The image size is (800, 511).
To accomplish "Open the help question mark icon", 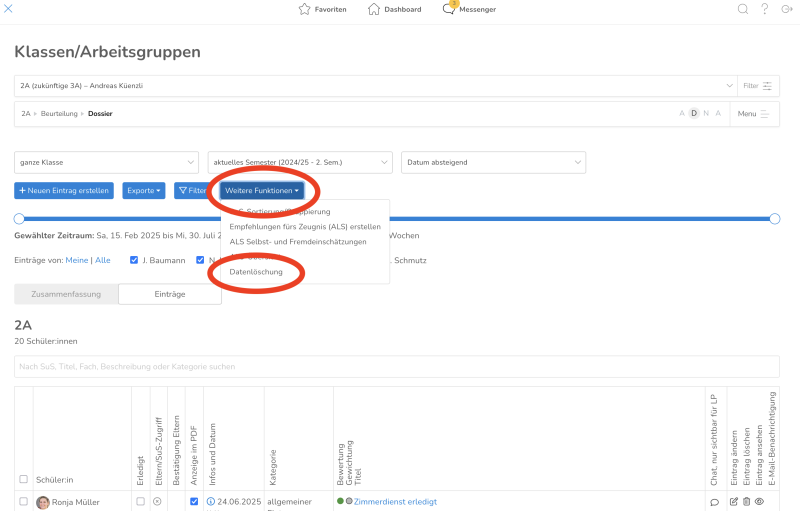I will 765,9.
